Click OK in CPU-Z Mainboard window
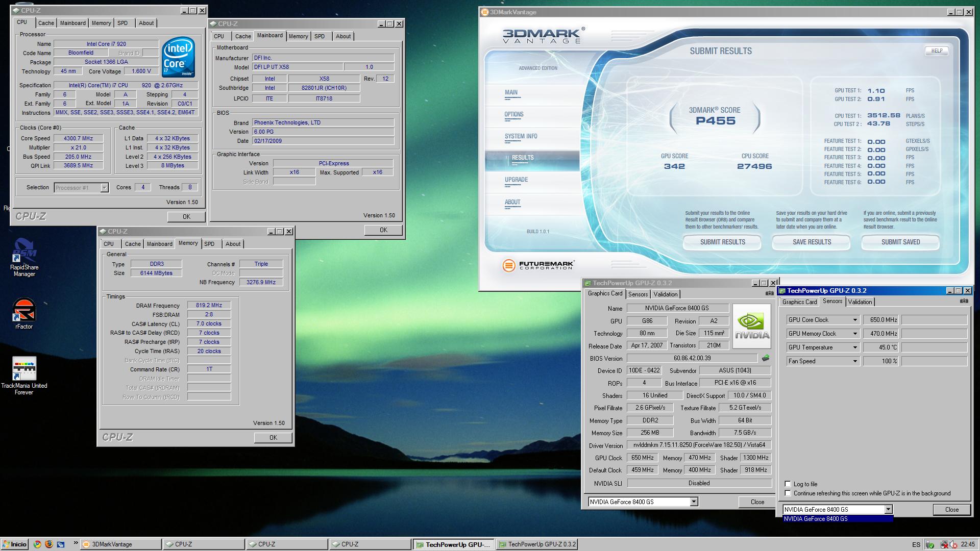The width and height of the screenshot is (980, 551). pyautogui.click(x=383, y=230)
